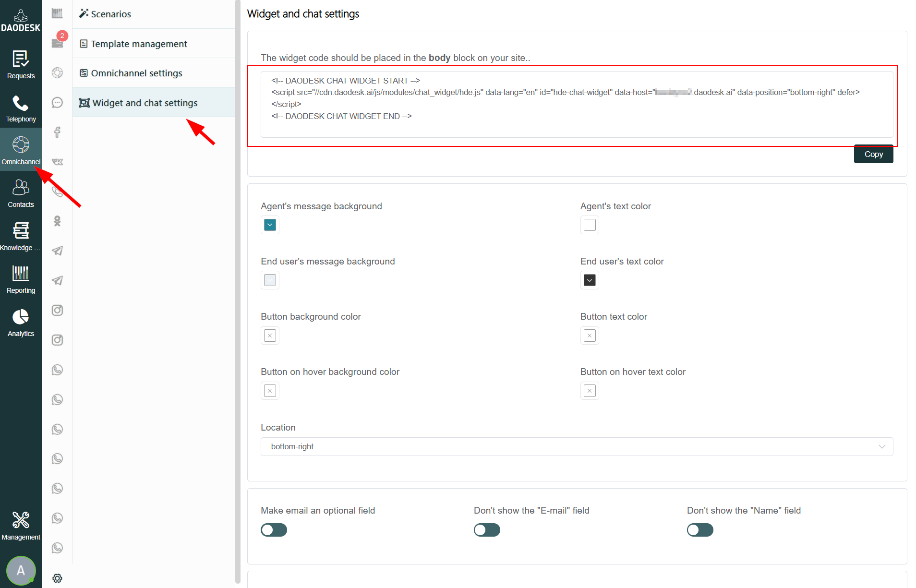Screen dimensions: 916x588
Task: Open the Reporting section
Action: point(21,279)
